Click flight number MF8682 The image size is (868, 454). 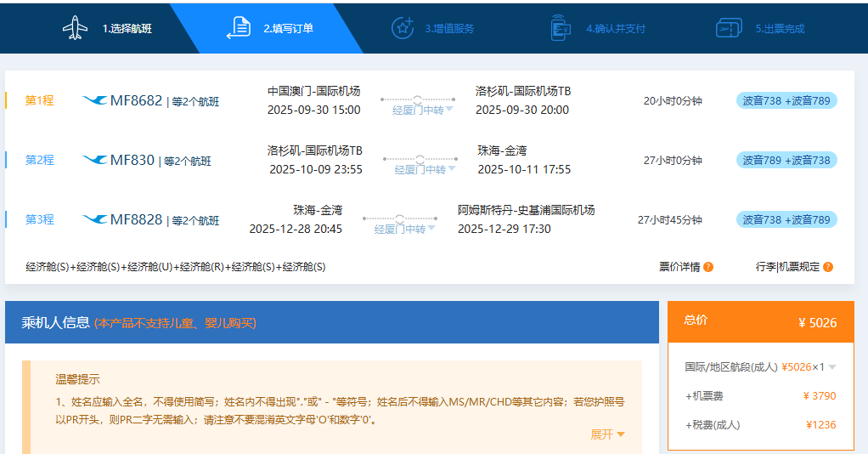(x=136, y=100)
